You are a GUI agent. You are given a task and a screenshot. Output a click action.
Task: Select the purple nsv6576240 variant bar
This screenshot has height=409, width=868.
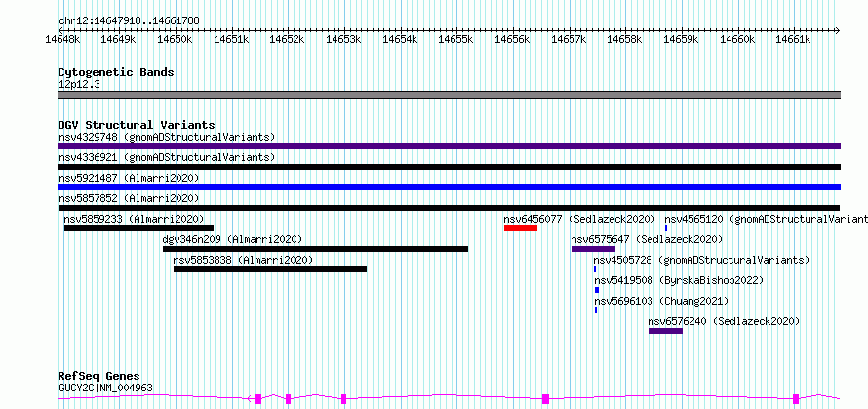tap(665, 331)
